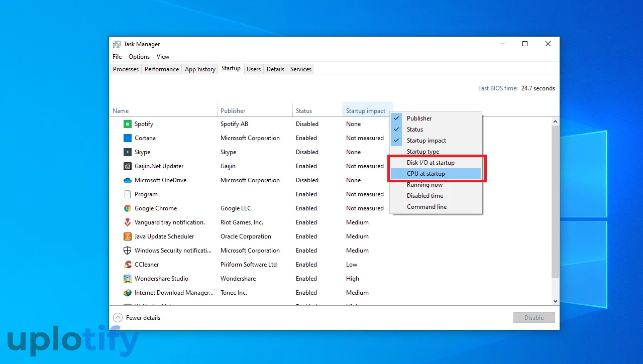Click the Windows Security shield icon
This screenshot has width=643, height=364.
tap(128, 251)
